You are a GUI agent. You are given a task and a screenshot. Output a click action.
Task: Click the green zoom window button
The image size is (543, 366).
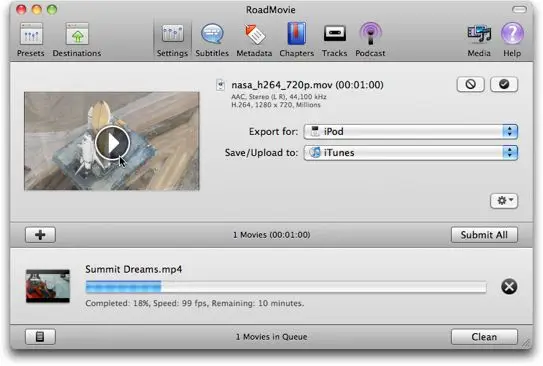point(52,10)
